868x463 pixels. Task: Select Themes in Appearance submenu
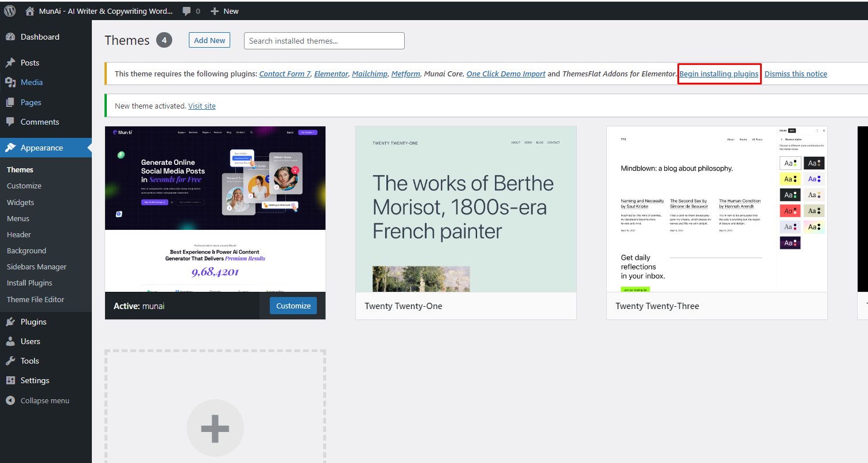tap(20, 169)
